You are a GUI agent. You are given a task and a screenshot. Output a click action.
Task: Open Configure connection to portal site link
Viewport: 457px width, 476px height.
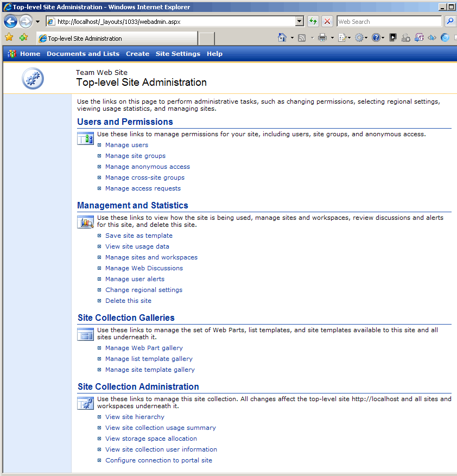click(x=159, y=460)
